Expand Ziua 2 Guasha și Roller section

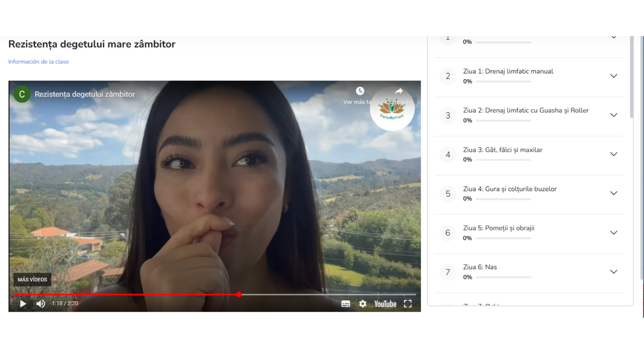[x=613, y=115]
